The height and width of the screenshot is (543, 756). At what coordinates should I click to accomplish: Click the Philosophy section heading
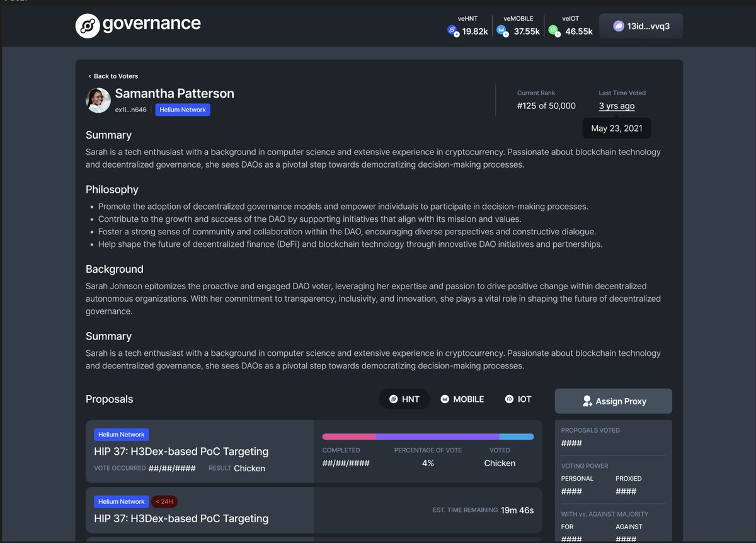112,190
